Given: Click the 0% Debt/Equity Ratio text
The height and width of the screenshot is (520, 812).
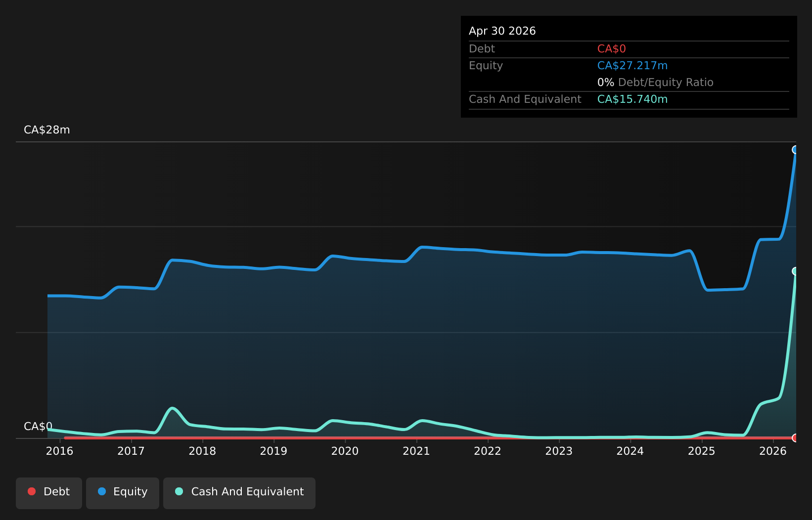Looking at the screenshot, I should pos(655,83).
